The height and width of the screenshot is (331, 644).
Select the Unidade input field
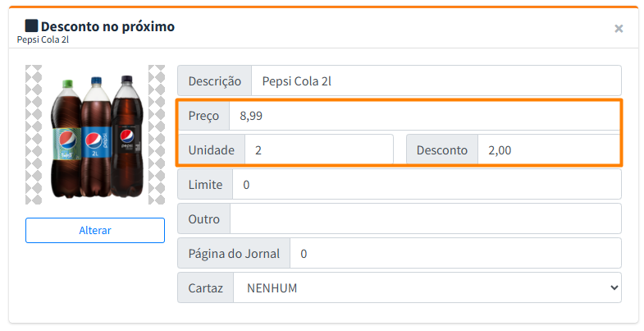pos(319,150)
